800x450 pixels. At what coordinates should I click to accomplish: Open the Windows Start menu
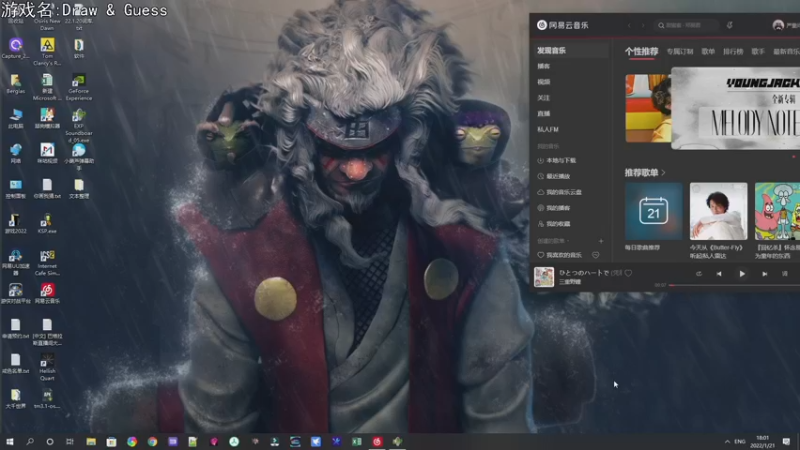(9, 441)
